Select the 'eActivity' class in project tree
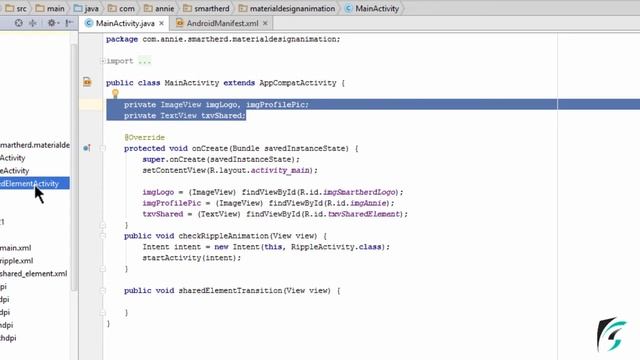The height and width of the screenshot is (360, 640). coord(15,171)
